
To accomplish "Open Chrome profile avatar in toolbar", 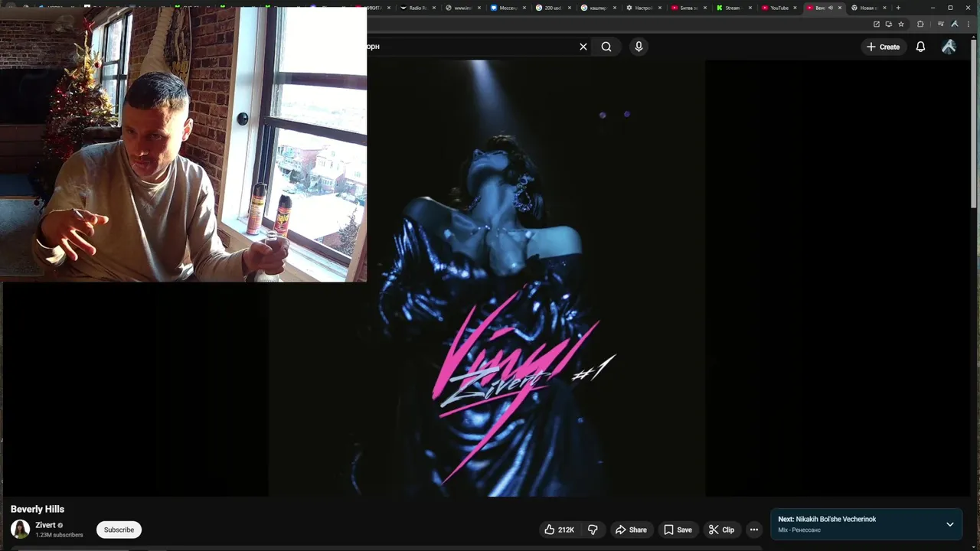I will coord(955,24).
